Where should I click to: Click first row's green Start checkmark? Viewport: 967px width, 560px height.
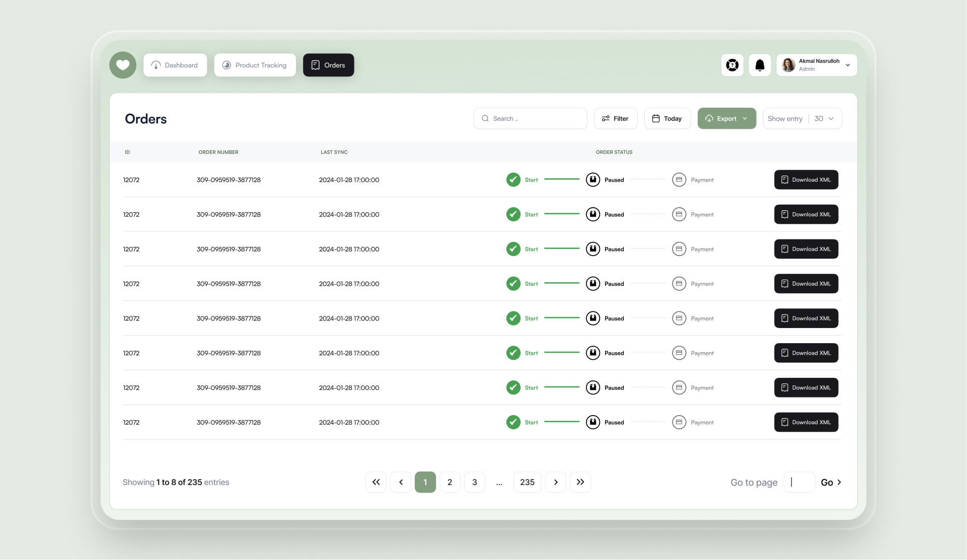(513, 180)
